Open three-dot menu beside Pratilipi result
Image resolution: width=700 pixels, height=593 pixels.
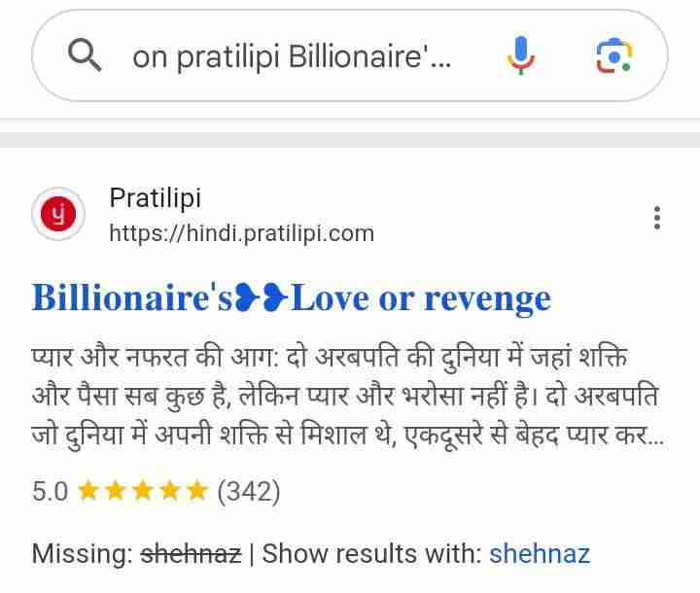pyautogui.click(x=656, y=218)
